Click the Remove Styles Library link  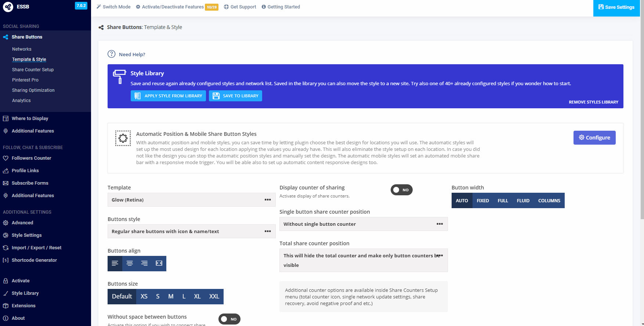click(593, 102)
